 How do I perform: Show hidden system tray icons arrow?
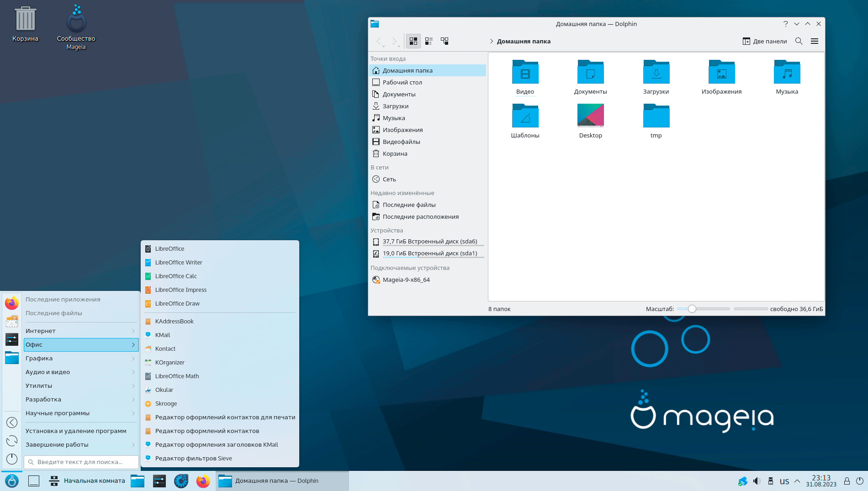797,481
